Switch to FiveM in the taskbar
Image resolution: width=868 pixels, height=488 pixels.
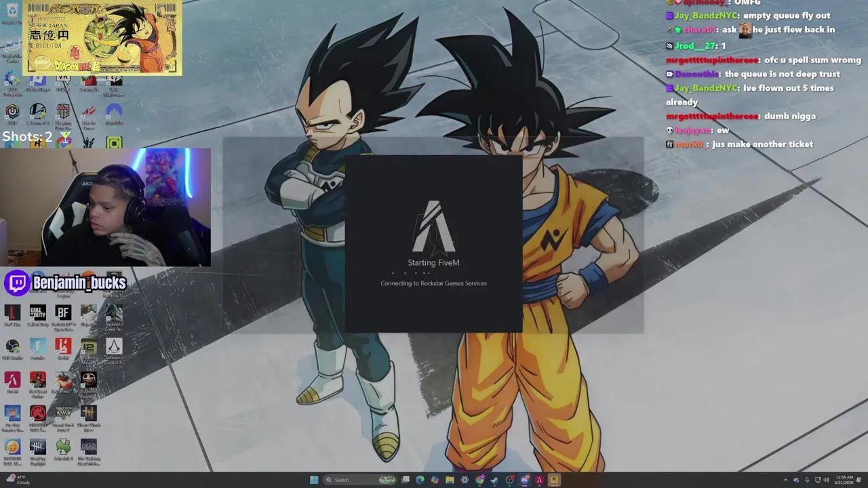[x=539, y=480]
